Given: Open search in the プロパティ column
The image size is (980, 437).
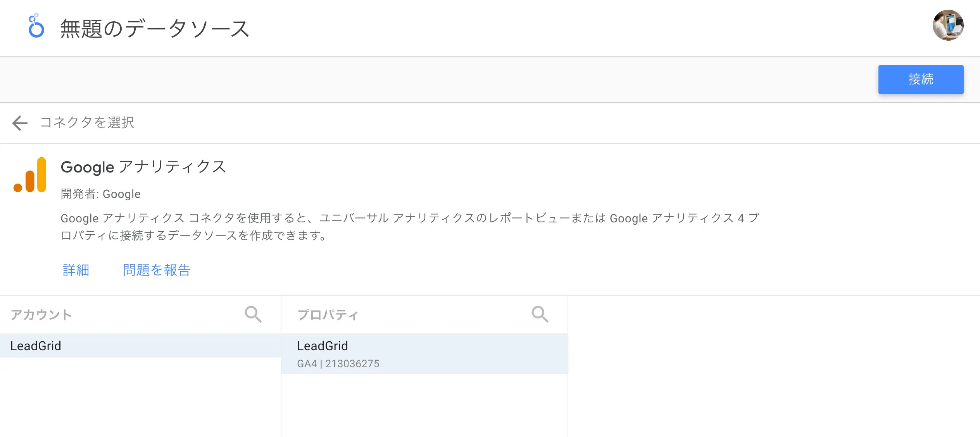Looking at the screenshot, I should pyautogui.click(x=540, y=314).
